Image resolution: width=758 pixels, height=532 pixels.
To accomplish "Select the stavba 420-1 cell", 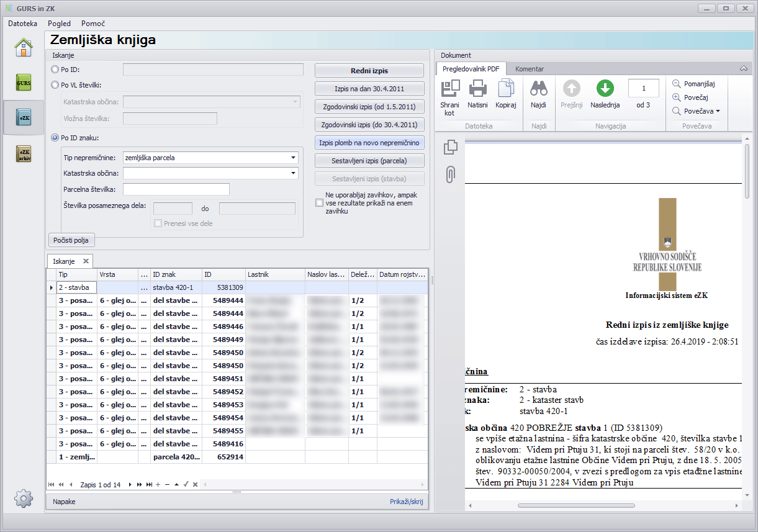I will pos(176,288).
